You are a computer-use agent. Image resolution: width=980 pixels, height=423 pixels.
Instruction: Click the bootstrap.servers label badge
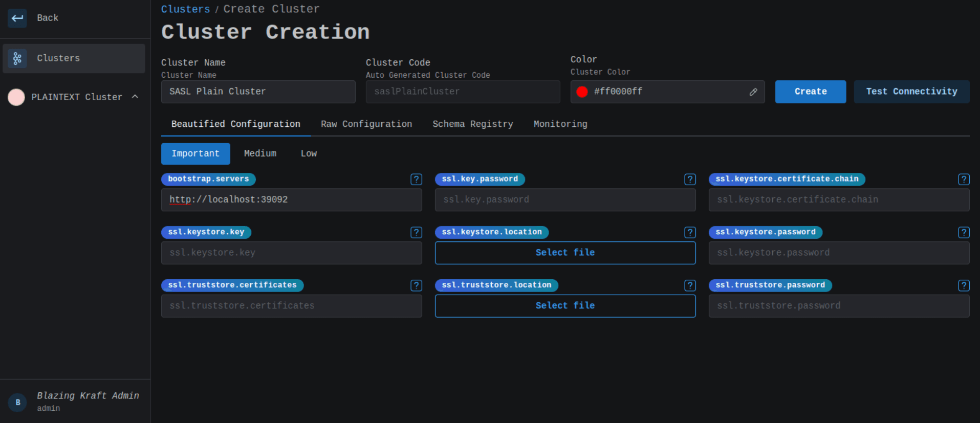(x=208, y=179)
